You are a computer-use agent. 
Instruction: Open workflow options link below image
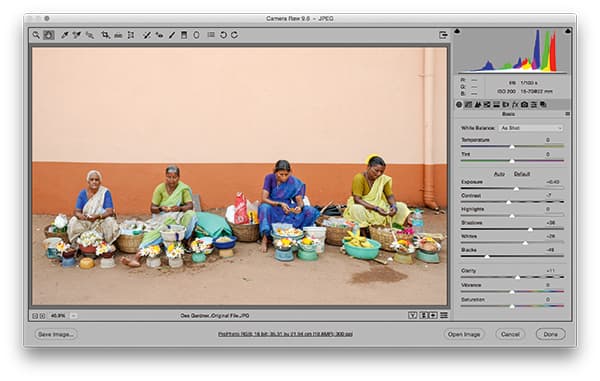point(285,334)
